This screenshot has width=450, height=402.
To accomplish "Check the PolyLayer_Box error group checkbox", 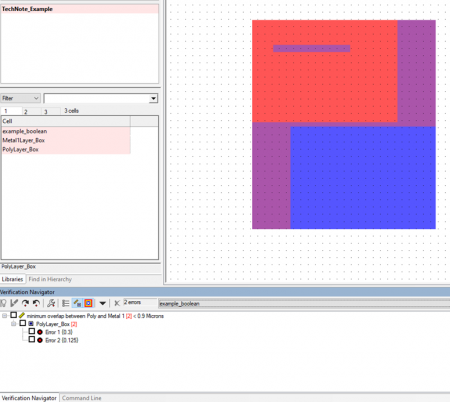I will pos(23,323).
